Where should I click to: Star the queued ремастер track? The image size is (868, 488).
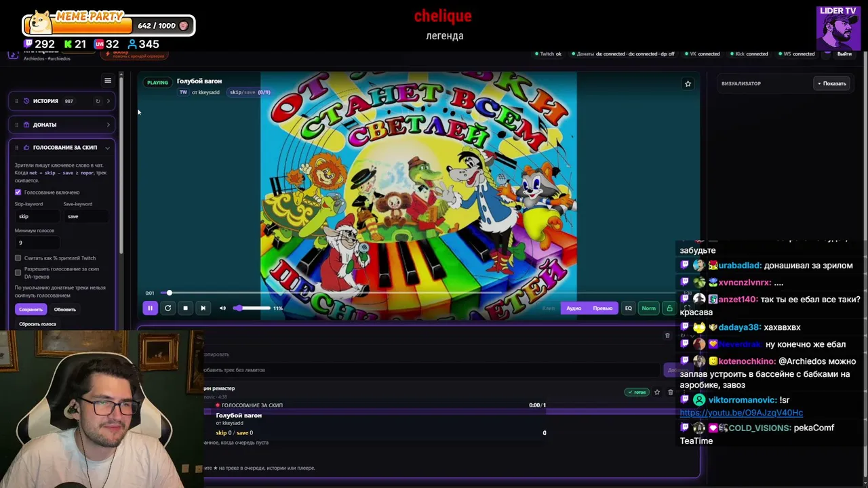click(x=656, y=392)
